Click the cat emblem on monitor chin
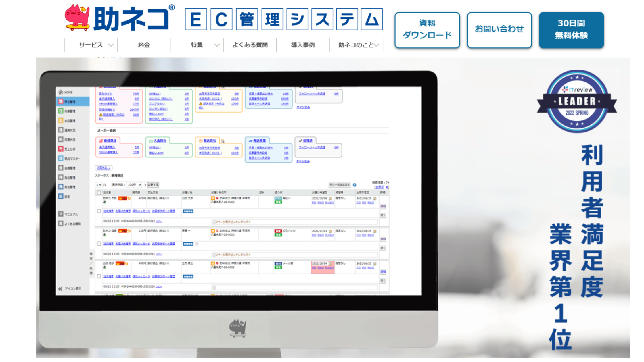Screen dimensions: 644x362 pos(238,328)
